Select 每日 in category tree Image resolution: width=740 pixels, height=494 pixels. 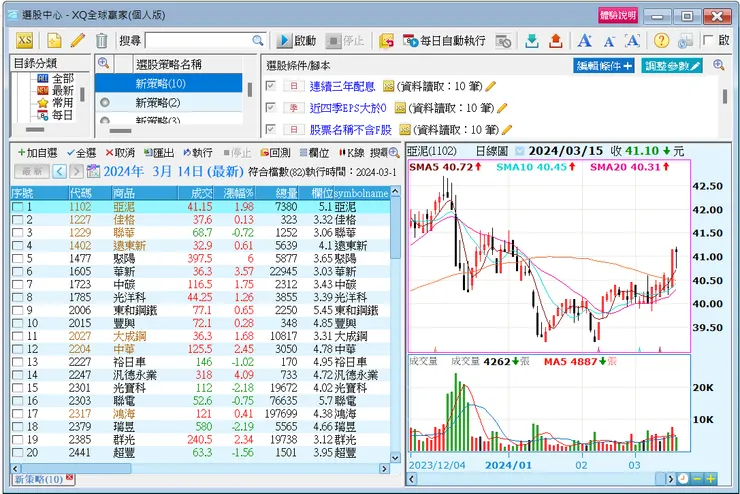(x=63, y=115)
